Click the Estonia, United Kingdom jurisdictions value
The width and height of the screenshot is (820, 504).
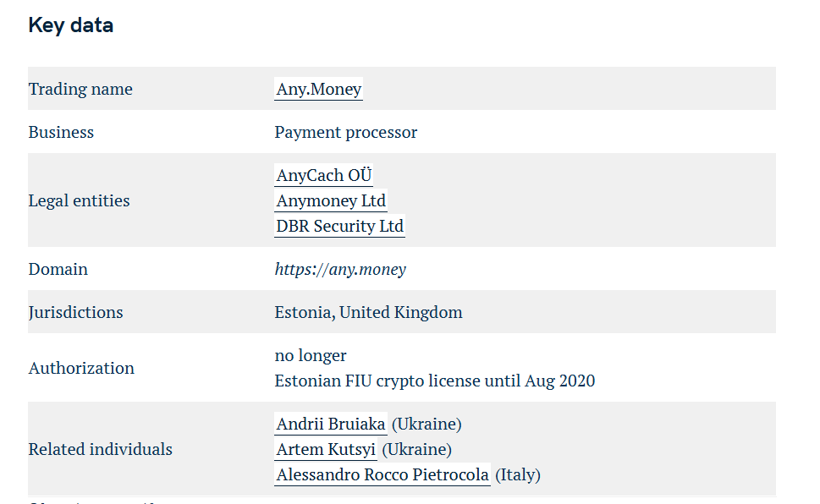[x=369, y=313]
